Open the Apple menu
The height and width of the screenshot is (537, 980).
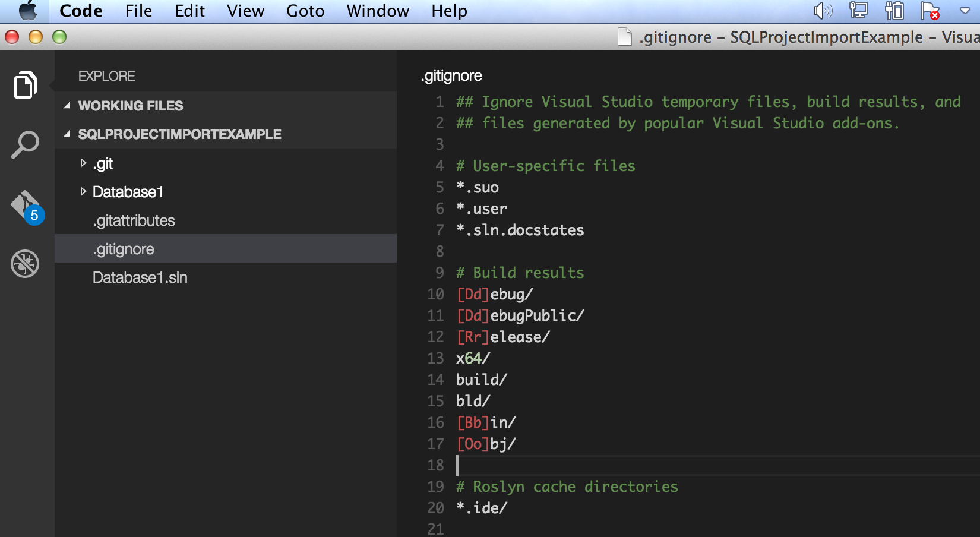pos(28,11)
